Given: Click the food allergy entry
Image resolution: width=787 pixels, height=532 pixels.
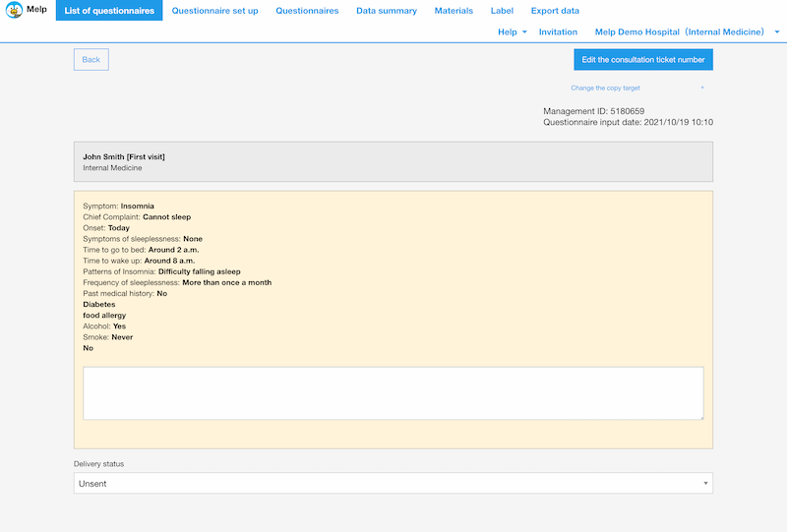Looking at the screenshot, I should click(x=104, y=316).
